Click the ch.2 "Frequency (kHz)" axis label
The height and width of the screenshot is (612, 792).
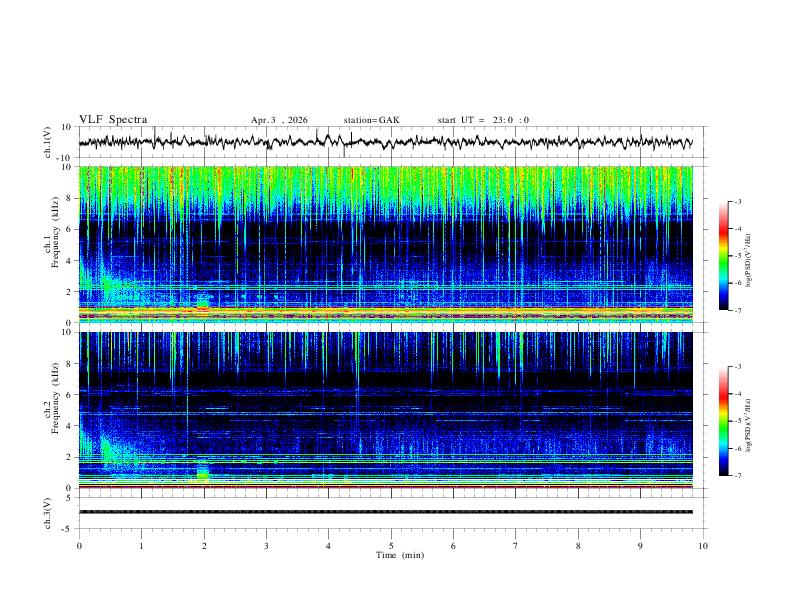pyautogui.click(x=56, y=397)
